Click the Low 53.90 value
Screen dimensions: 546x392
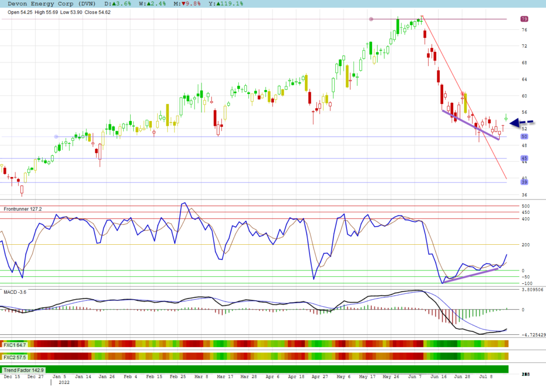point(71,12)
